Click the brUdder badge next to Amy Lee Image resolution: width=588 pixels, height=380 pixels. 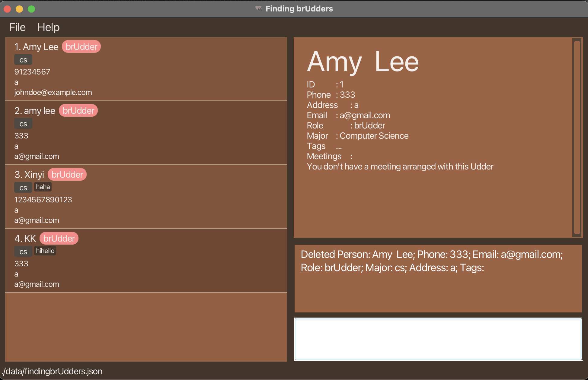[81, 47]
